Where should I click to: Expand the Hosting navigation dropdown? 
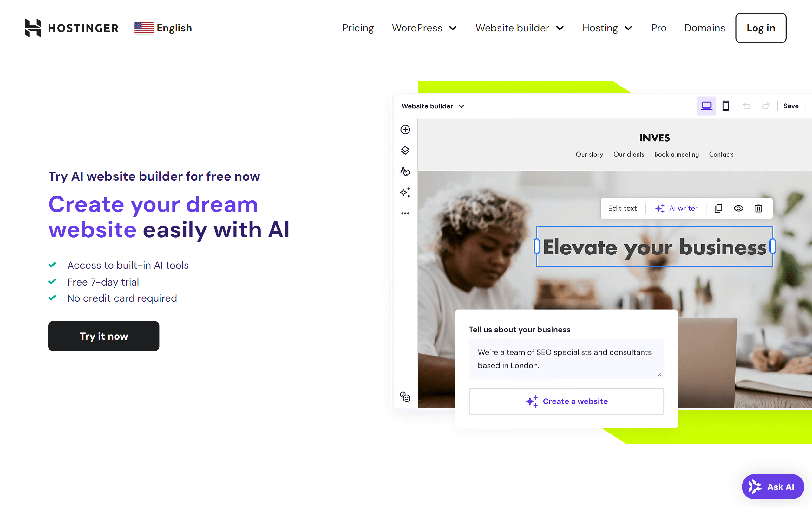tap(608, 28)
